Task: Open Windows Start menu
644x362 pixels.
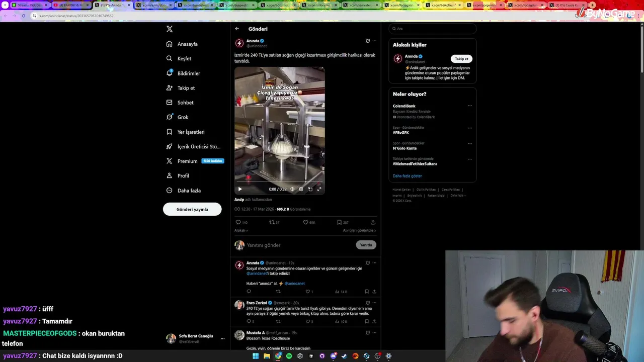Action: 256,356
